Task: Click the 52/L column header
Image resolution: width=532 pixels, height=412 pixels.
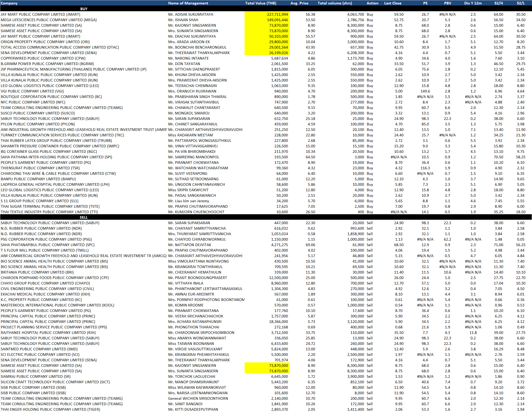Action: [520, 3]
